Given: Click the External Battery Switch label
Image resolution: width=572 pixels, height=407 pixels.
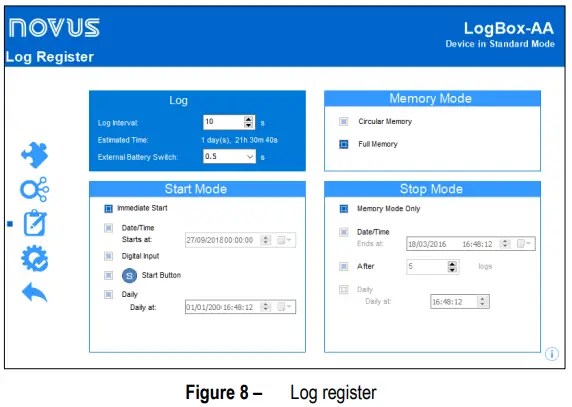Looking at the screenshot, I should (138, 157).
